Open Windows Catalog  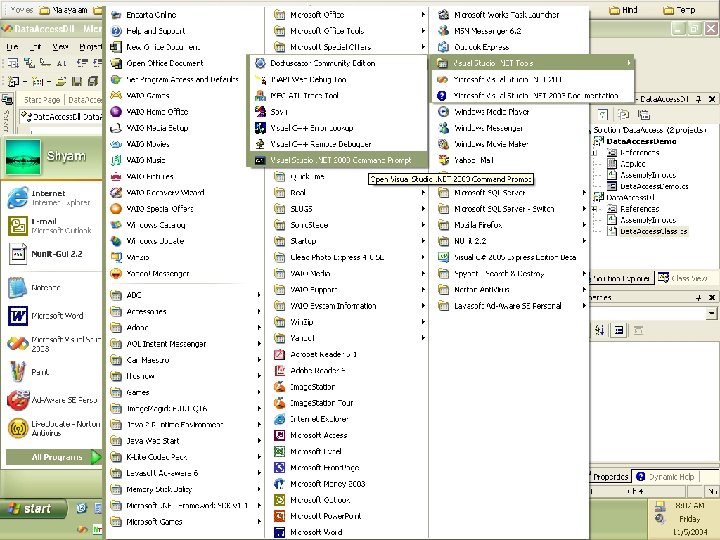(x=184, y=225)
